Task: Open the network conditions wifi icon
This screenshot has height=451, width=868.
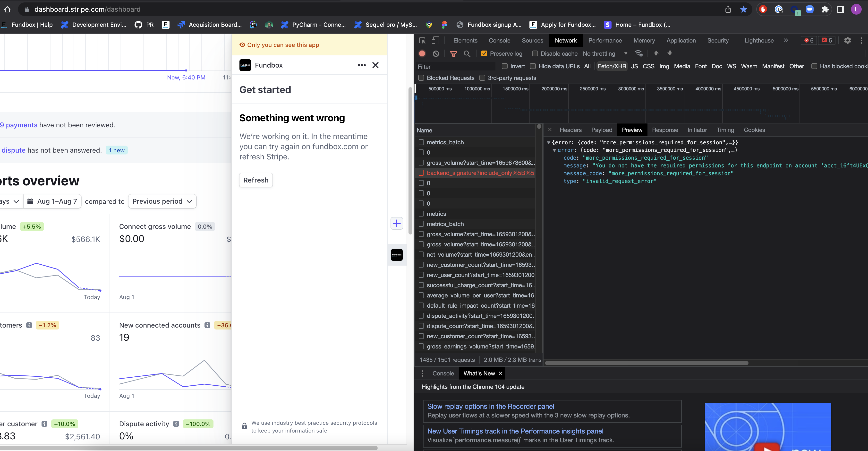Action: [639, 54]
